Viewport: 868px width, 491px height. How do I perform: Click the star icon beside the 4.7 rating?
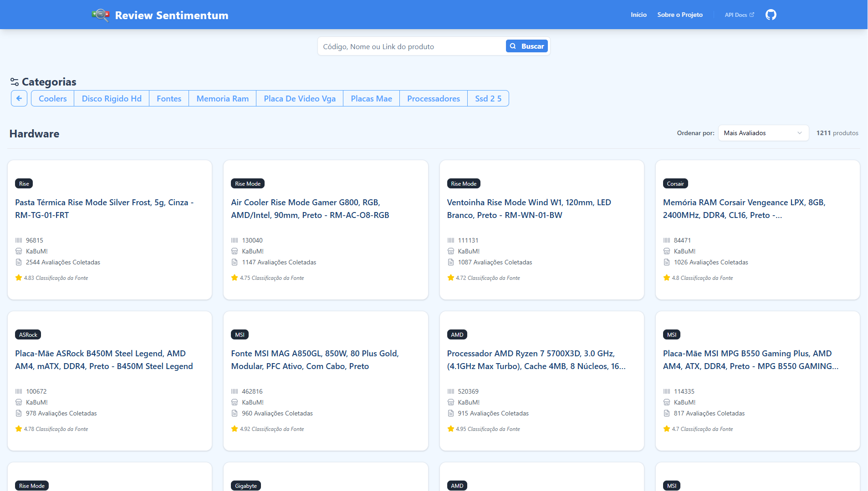[x=667, y=429]
